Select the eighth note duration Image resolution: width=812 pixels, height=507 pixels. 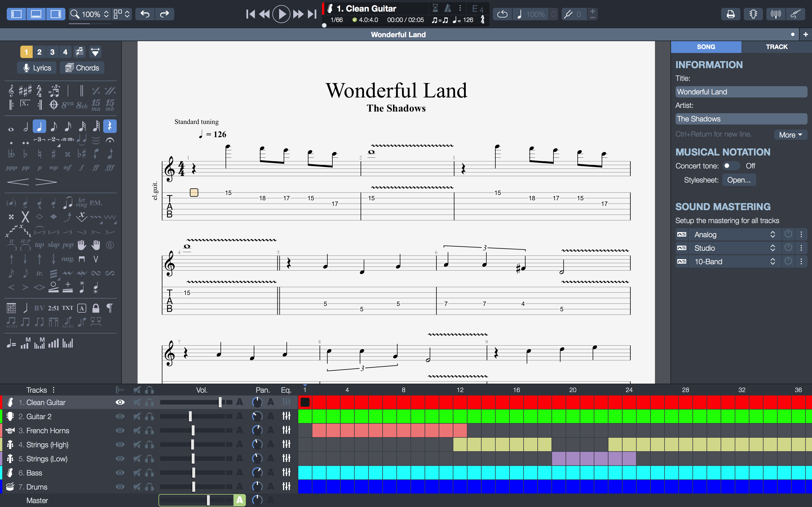(x=53, y=127)
